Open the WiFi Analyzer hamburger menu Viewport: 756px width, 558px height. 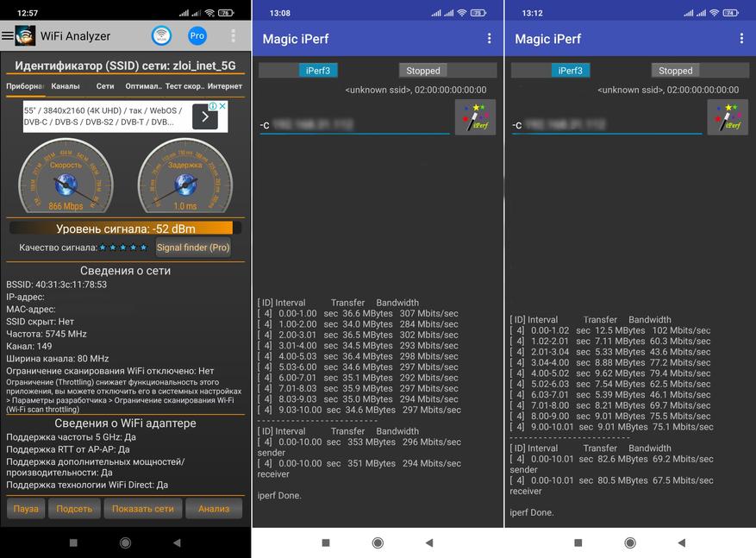tap(7, 35)
